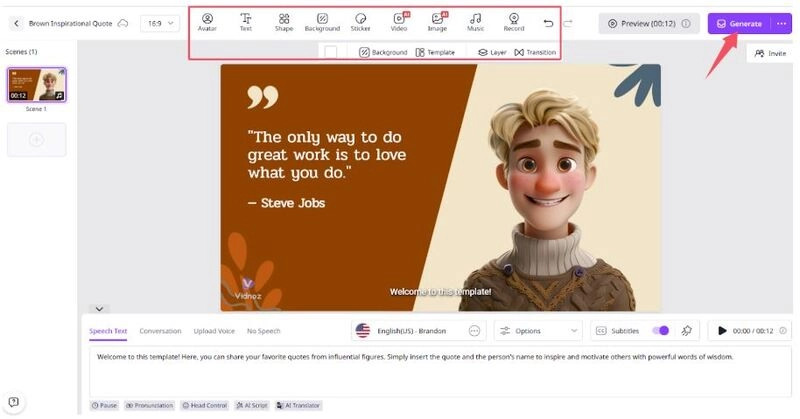Switch to the Upload Voice tab
800x419 pixels.
214,331
